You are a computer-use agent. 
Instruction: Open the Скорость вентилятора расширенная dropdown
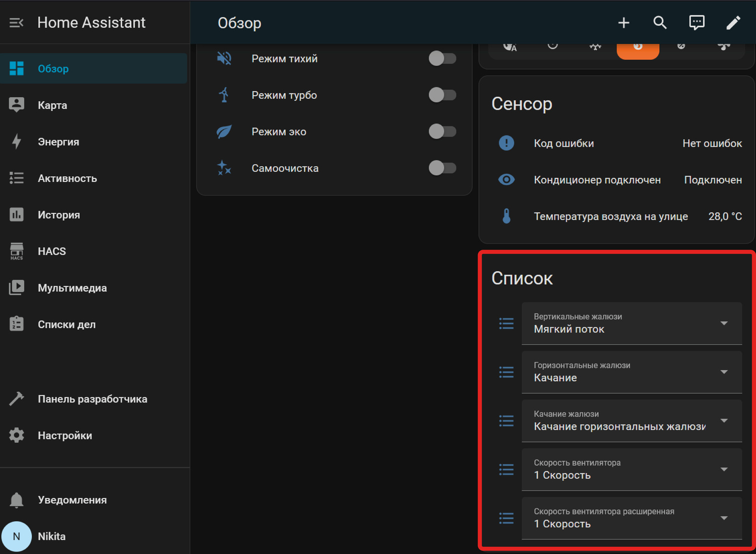(632, 518)
